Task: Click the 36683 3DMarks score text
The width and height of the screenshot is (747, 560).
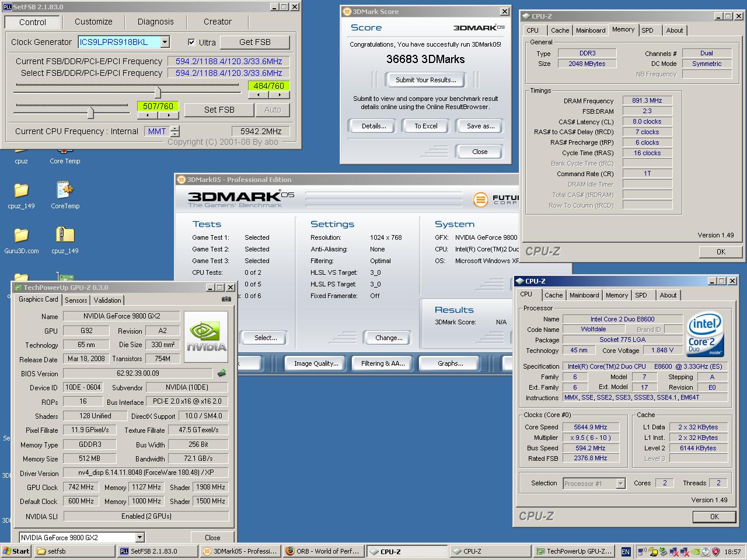Action: (x=425, y=60)
